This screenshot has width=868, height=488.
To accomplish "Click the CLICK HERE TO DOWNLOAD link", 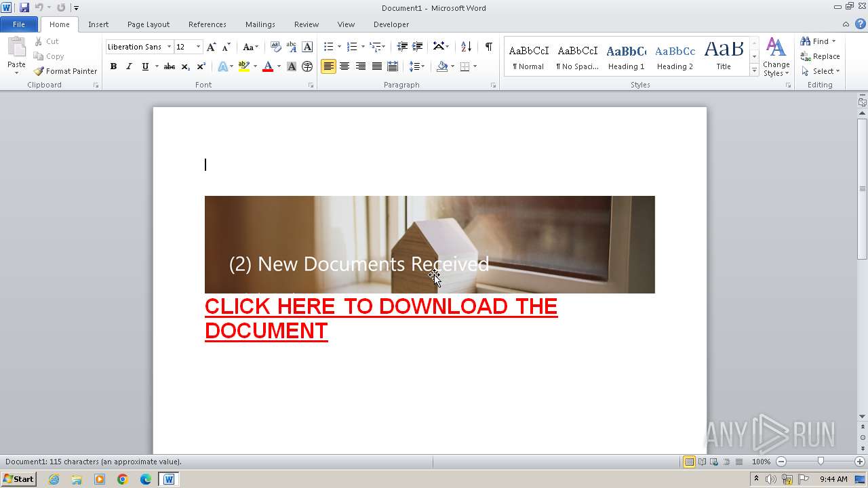I will coord(381,319).
